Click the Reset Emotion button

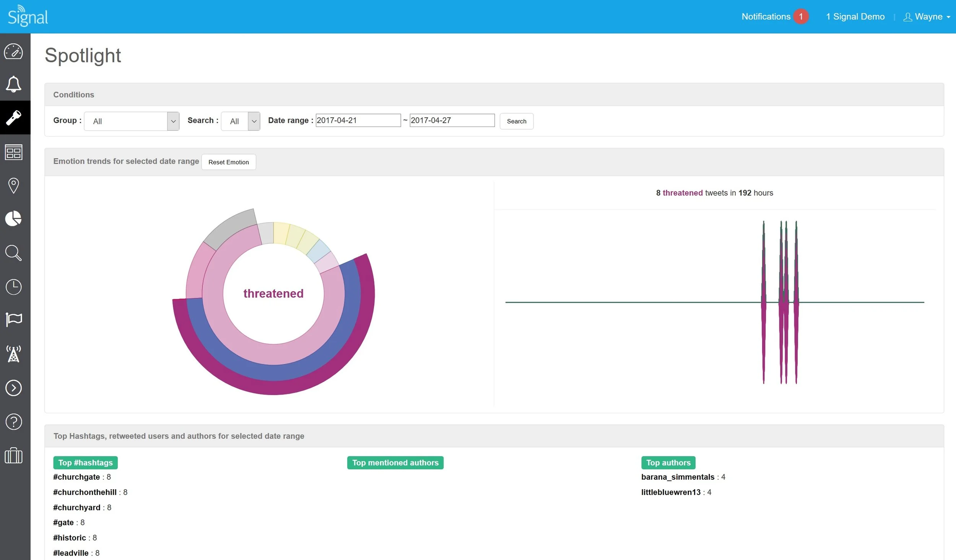click(x=228, y=162)
